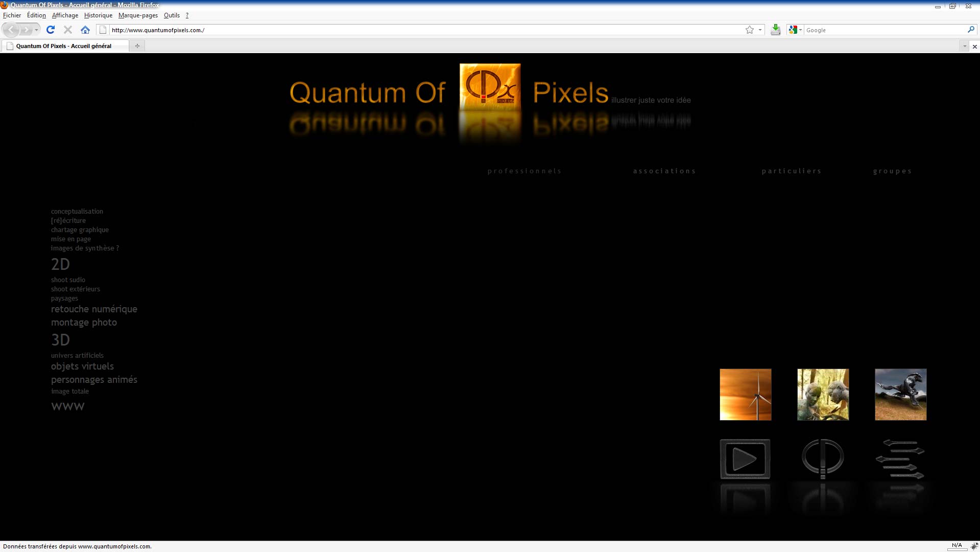980x552 pixels.
Task: Click the play video icon
Action: (x=745, y=458)
